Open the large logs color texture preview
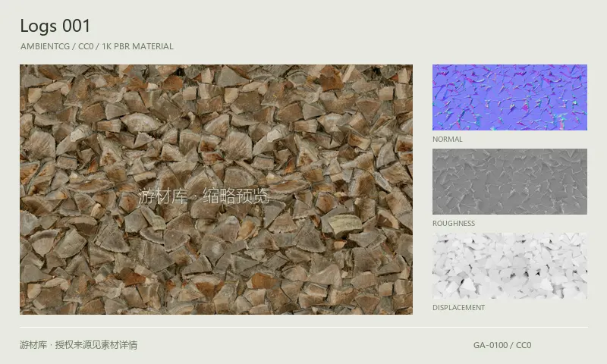The image size is (607, 364). click(x=216, y=189)
